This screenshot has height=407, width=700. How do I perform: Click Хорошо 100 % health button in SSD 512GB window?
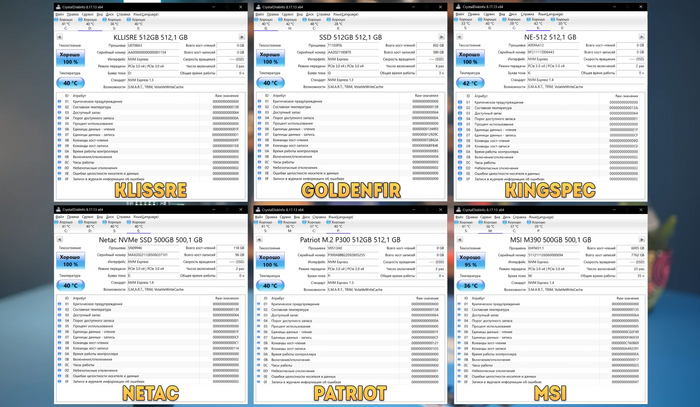[x=270, y=58]
